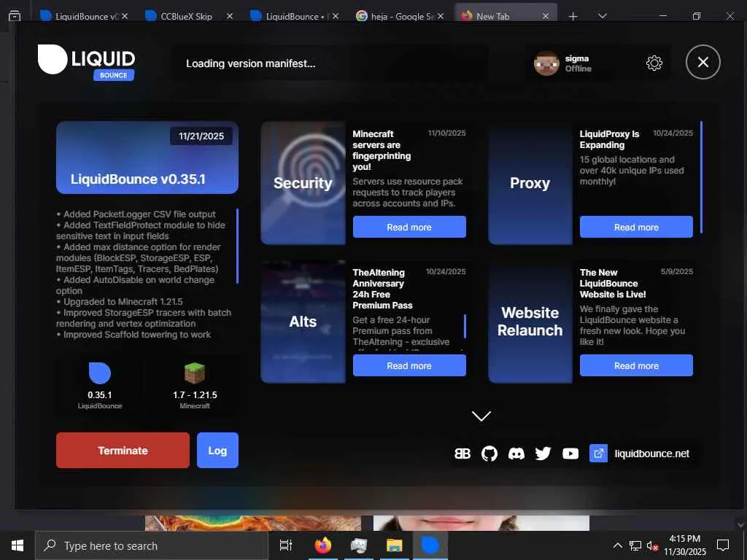Switch to the LiquidBounce v0 browser tab
The width and height of the screenshot is (747, 560).
click(x=84, y=16)
